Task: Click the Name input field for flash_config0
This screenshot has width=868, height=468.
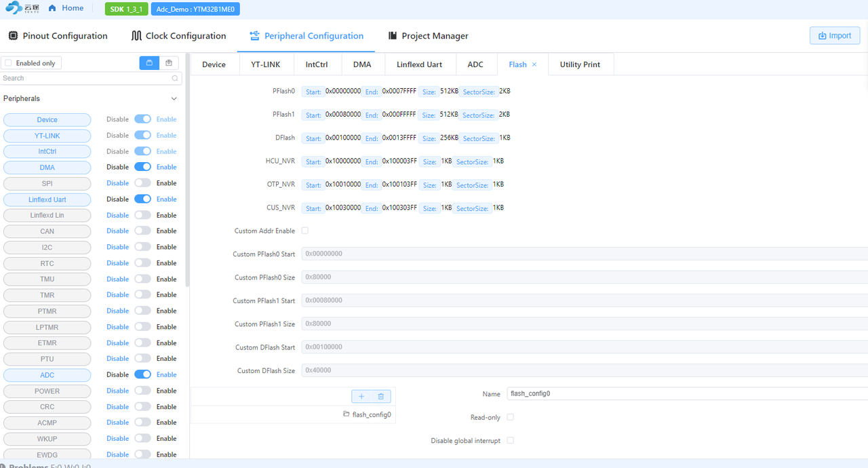Action: tap(685, 393)
